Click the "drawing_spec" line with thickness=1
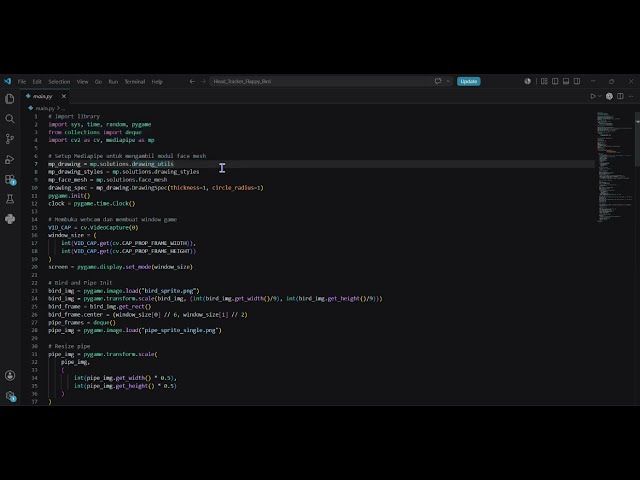 point(156,188)
